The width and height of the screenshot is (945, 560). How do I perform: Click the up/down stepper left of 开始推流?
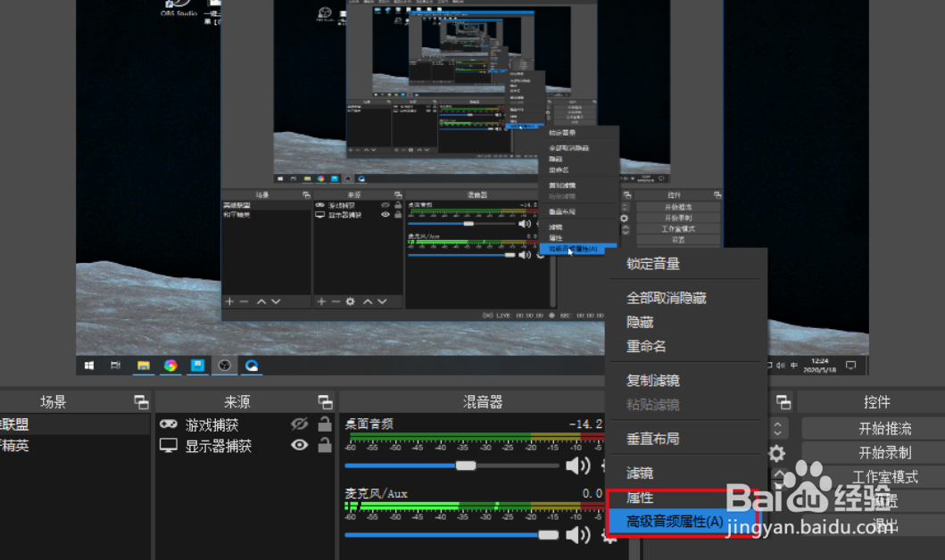pyautogui.click(x=777, y=429)
